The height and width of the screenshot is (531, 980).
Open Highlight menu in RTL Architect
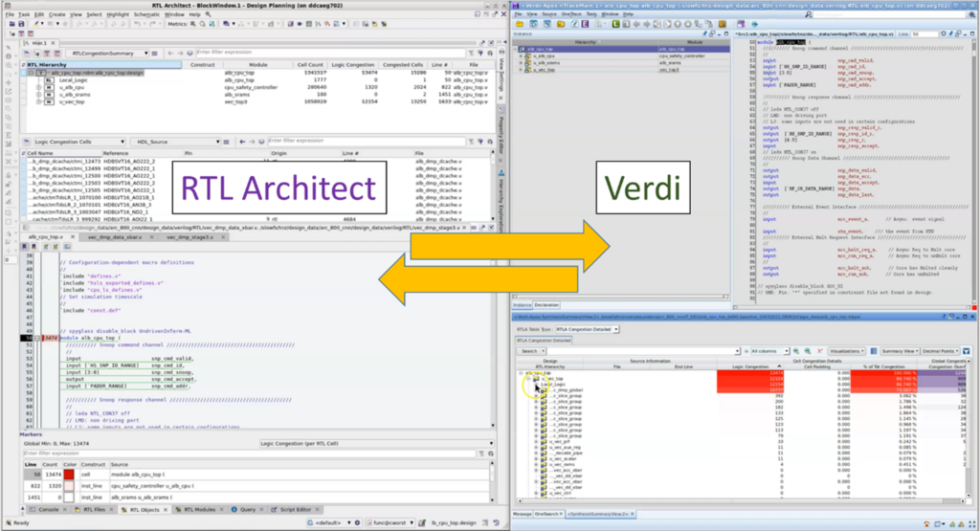(x=117, y=14)
